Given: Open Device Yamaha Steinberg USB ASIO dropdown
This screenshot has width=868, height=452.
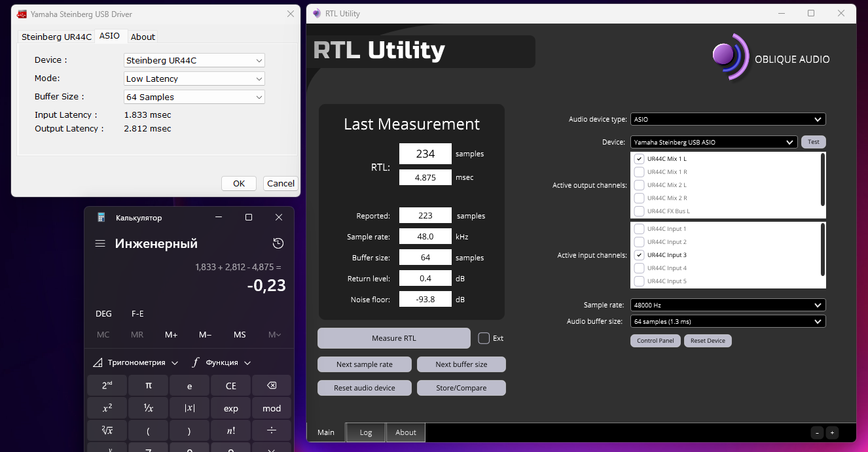Looking at the screenshot, I should coord(714,142).
